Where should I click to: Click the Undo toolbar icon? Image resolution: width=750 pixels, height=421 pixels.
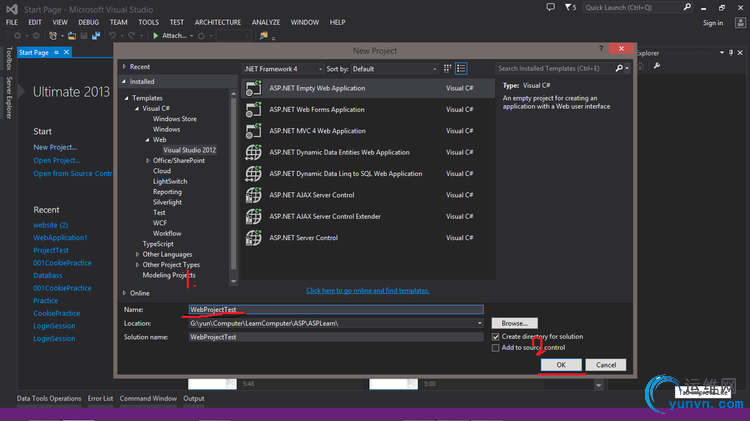[112, 36]
